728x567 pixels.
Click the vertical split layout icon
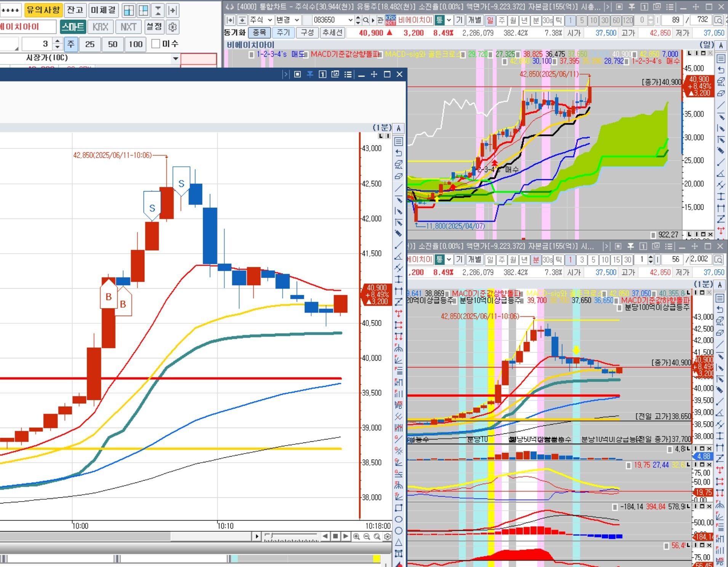click(x=129, y=10)
